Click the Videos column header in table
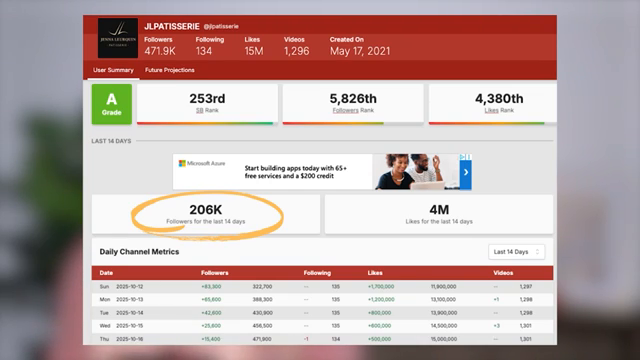This screenshot has width=640, height=360. (x=503, y=273)
